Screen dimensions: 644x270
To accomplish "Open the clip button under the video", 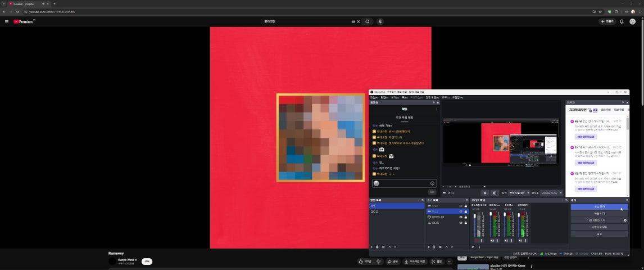I will (x=437, y=262).
